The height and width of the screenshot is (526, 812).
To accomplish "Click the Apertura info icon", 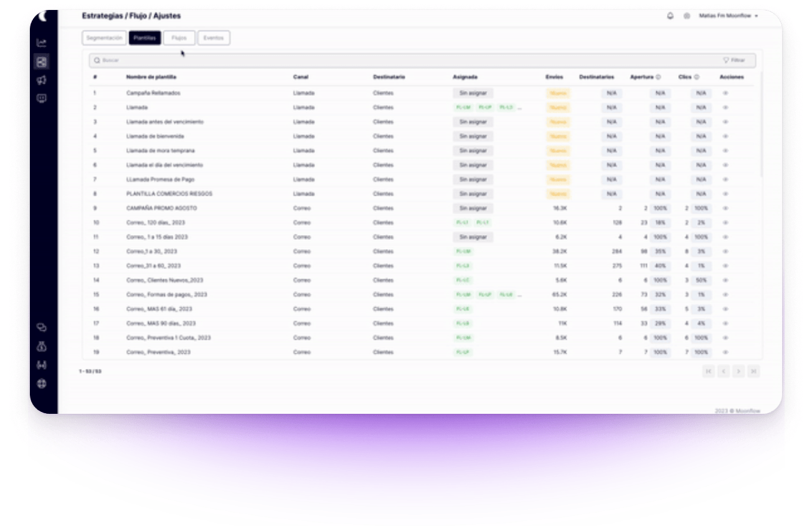I will click(658, 77).
